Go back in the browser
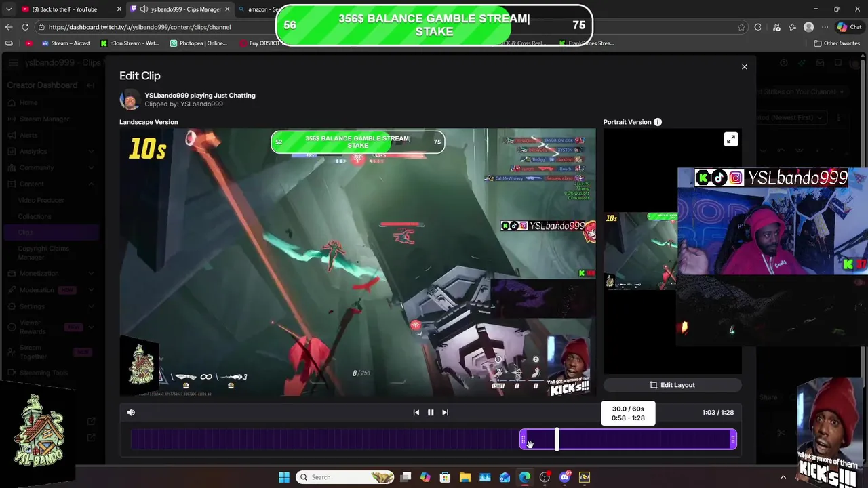The width and height of the screenshot is (868, 488). pyautogui.click(x=9, y=27)
